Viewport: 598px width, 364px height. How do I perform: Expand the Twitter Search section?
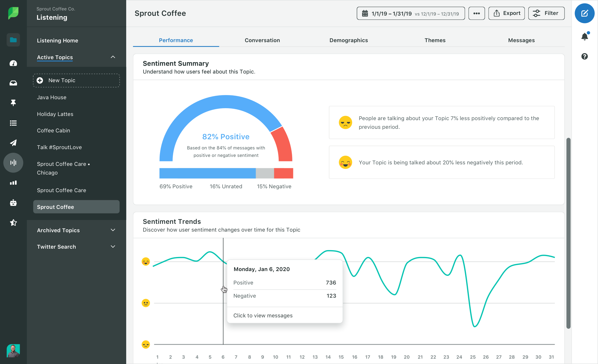[x=113, y=247]
